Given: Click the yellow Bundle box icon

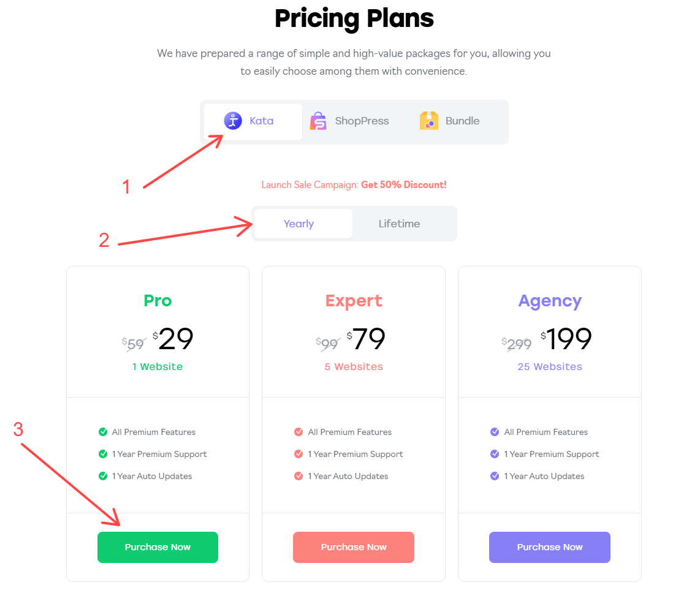Looking at the screenshot, I should [x=428, y=121].
